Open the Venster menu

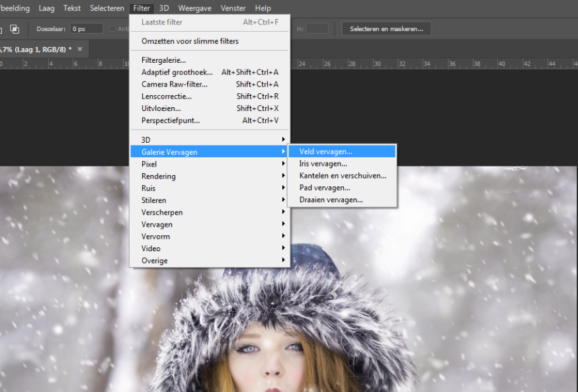[232, 8]
